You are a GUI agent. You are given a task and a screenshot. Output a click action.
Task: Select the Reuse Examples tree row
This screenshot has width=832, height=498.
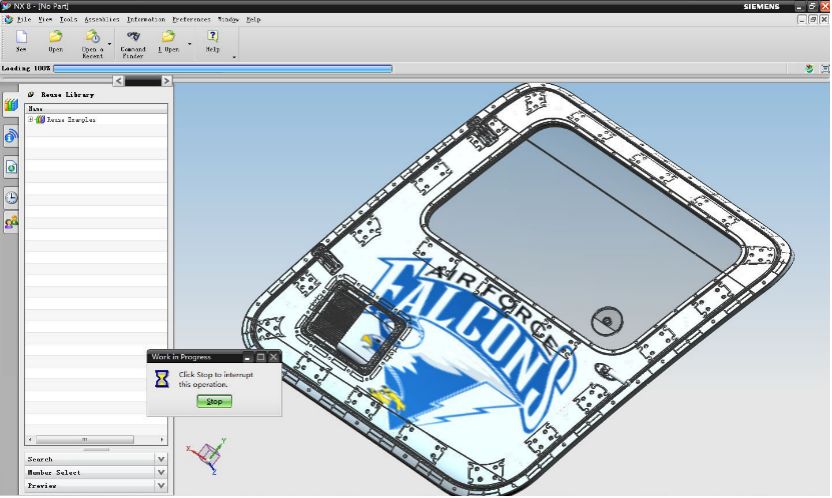point(96,120)
